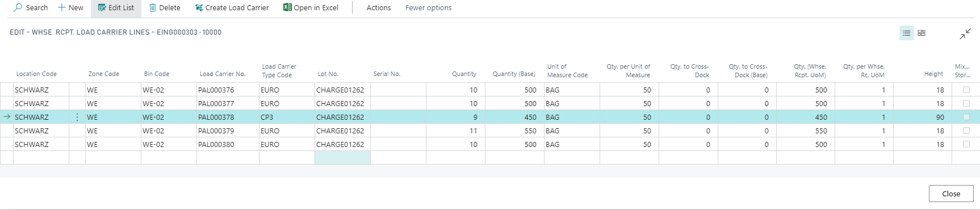Image resolution: width=980 pixels, height=210 pixels.
Task: Click SCHWARZ location in PAL000376 row
Action: [x=41, y=90]
